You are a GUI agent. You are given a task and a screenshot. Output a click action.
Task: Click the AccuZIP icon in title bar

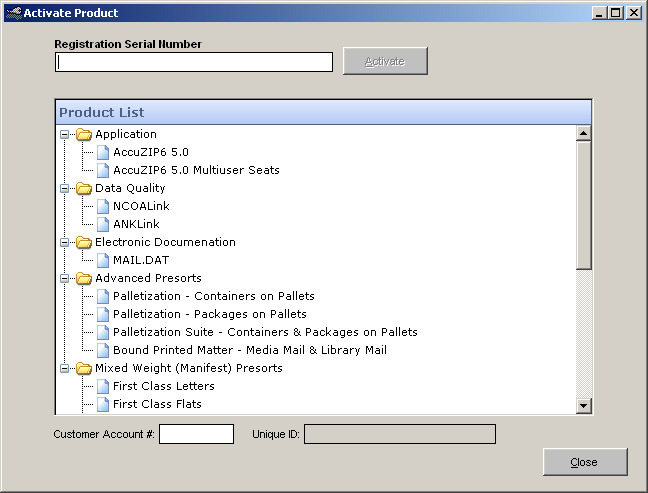14,13
